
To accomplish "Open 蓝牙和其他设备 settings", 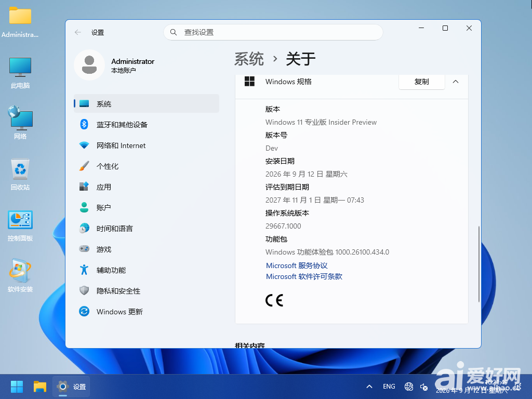I will 146,125.
